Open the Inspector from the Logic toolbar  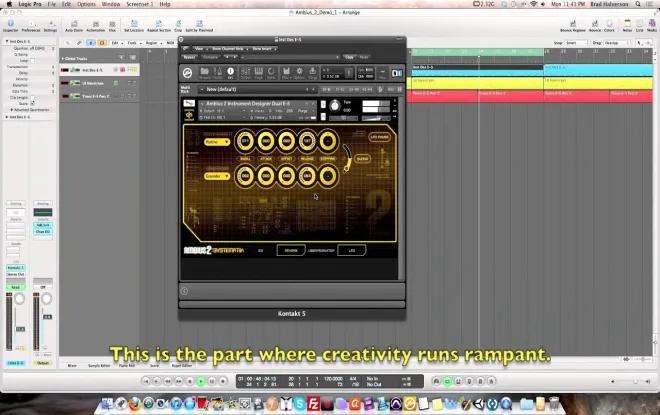click(x=11, y=25)
